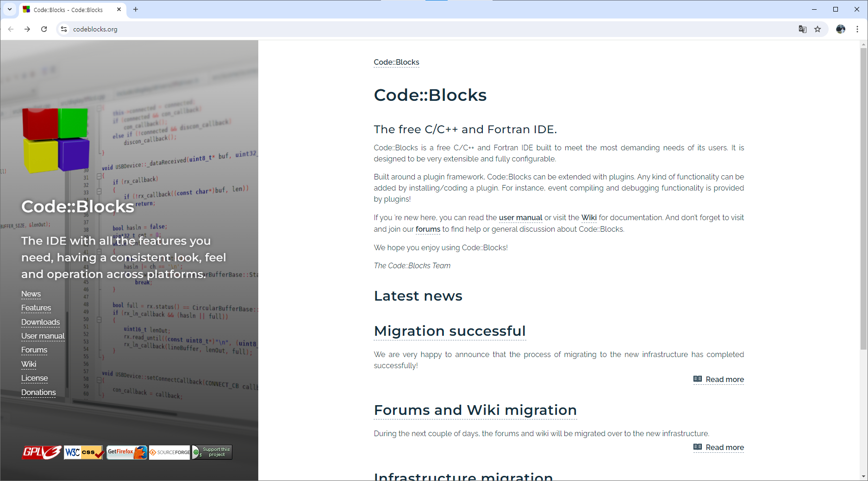The width and height of the screenshot is (868, 481).
Task: Open Chrome's three-dot menu
Action: (x=857, y=29)
